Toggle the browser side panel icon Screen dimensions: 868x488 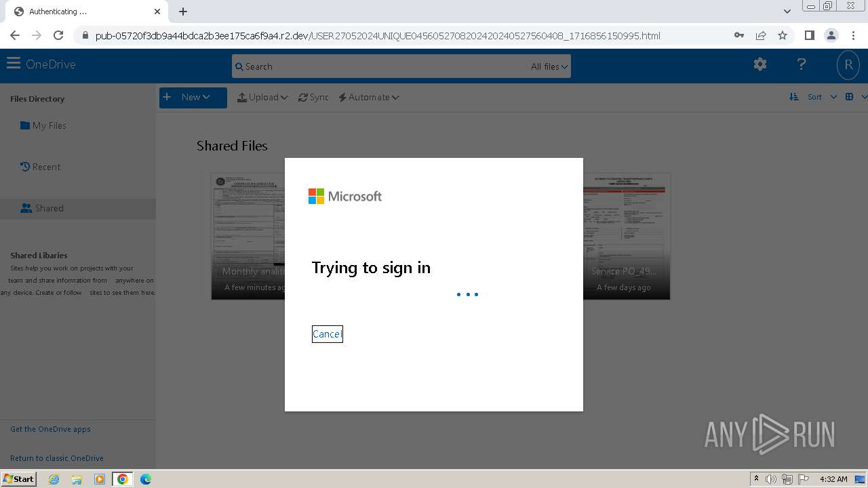click(809, 35)
